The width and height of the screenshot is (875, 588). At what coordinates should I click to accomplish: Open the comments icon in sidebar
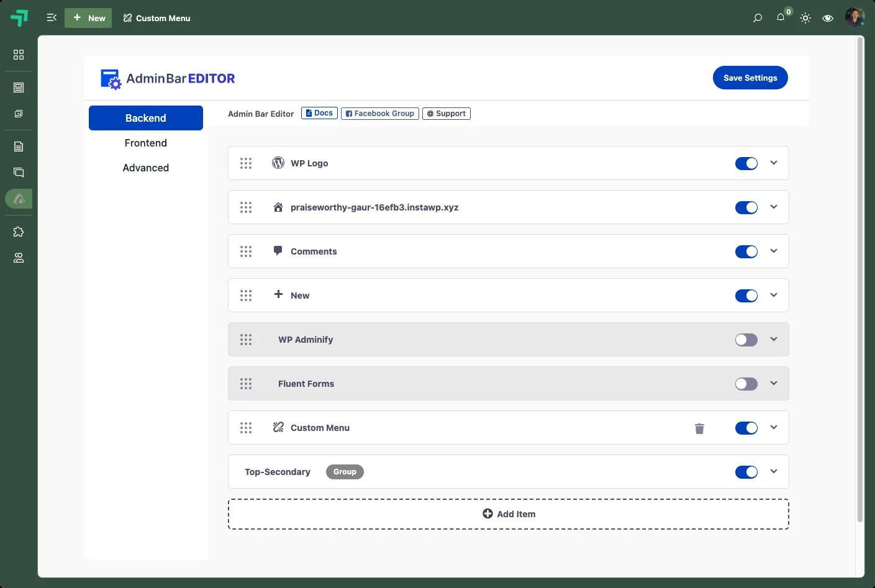pyautogui.click(x=19, y=173)
